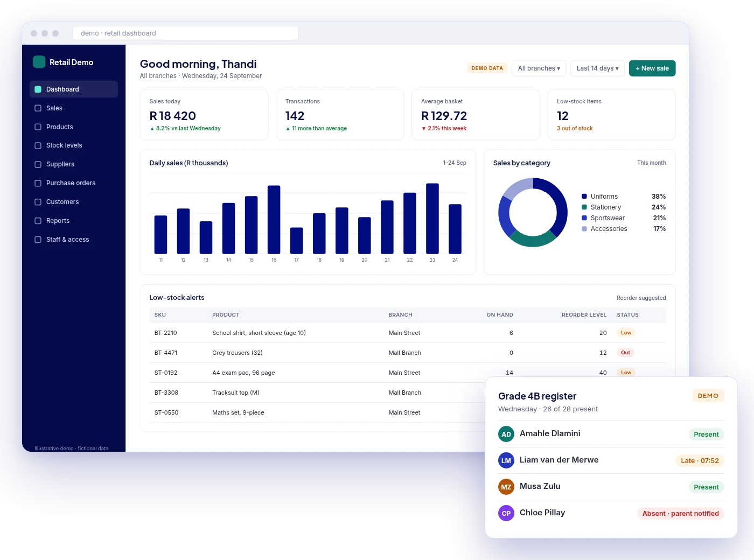754x560 pixels.
Task: Click the DEMO badge on the register card
Action: pyautogui.click(x=708, y=396)
